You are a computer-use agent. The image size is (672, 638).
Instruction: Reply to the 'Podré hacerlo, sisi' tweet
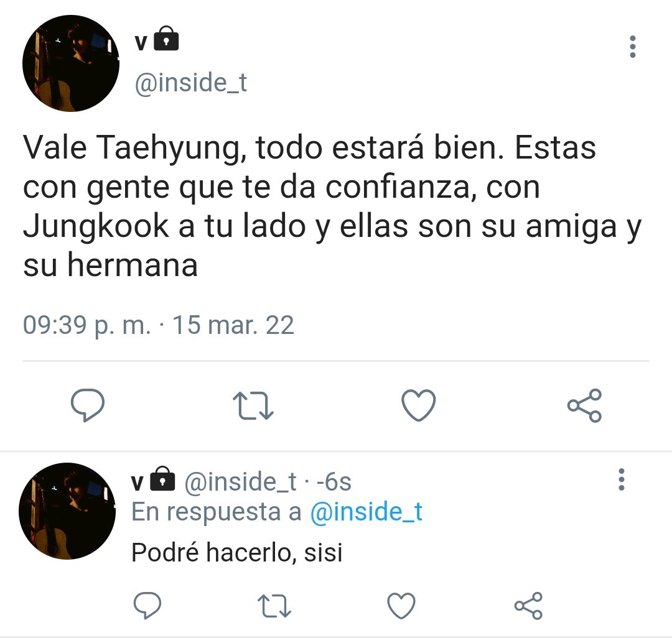(x=147, y=606)
